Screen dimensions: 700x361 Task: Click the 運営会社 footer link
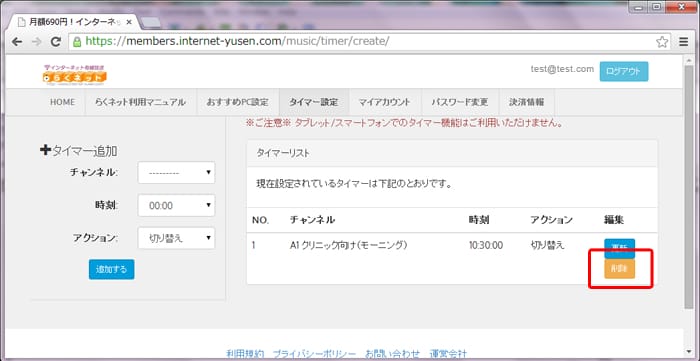coord(448,354)
